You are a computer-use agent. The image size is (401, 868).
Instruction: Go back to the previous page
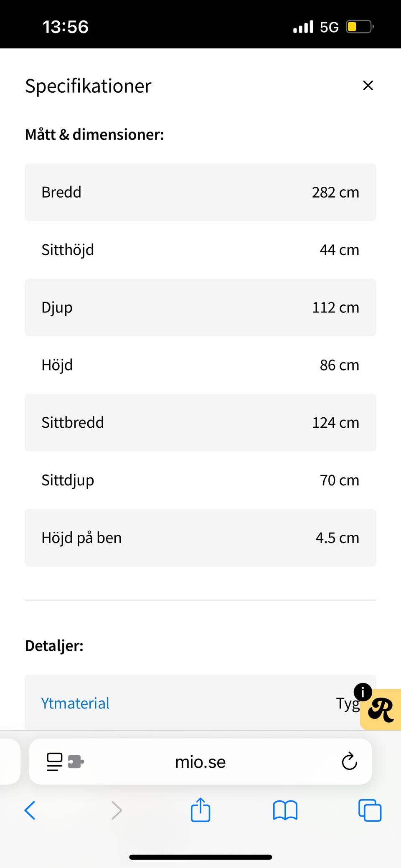pyautogui.click(x=30, y=810)
